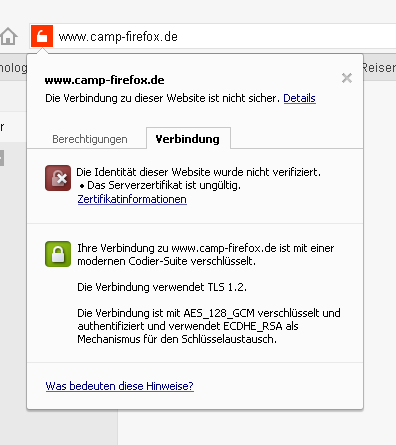Click the green encrypted padlock icon

[x=58, y=254]
